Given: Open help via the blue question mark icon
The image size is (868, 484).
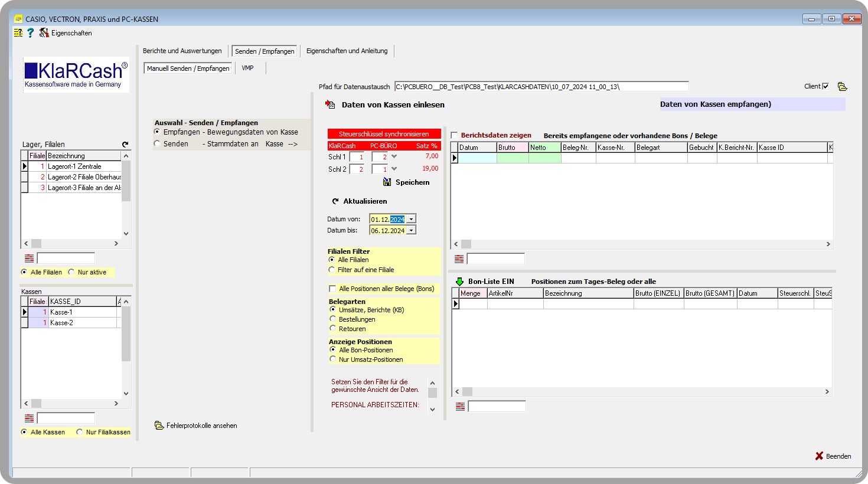Looking at the screenshot, I should [30, 32].
